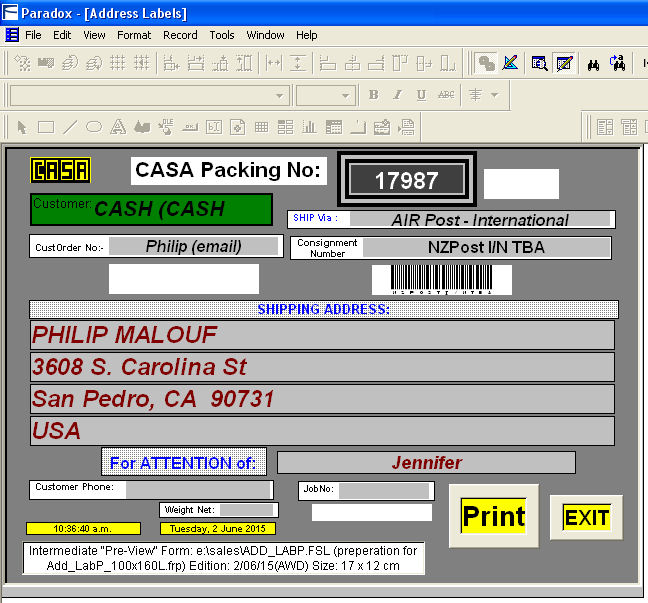Open the Help menu
The image size is (648, 603).
tap(307, 35)
